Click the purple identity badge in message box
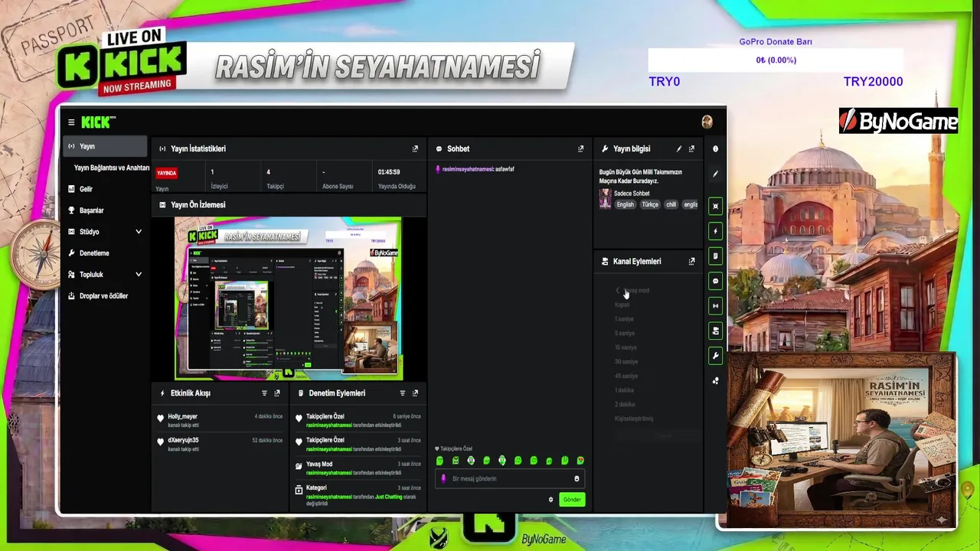Viewport: 980px width, 551px height. tap(443, 479)
